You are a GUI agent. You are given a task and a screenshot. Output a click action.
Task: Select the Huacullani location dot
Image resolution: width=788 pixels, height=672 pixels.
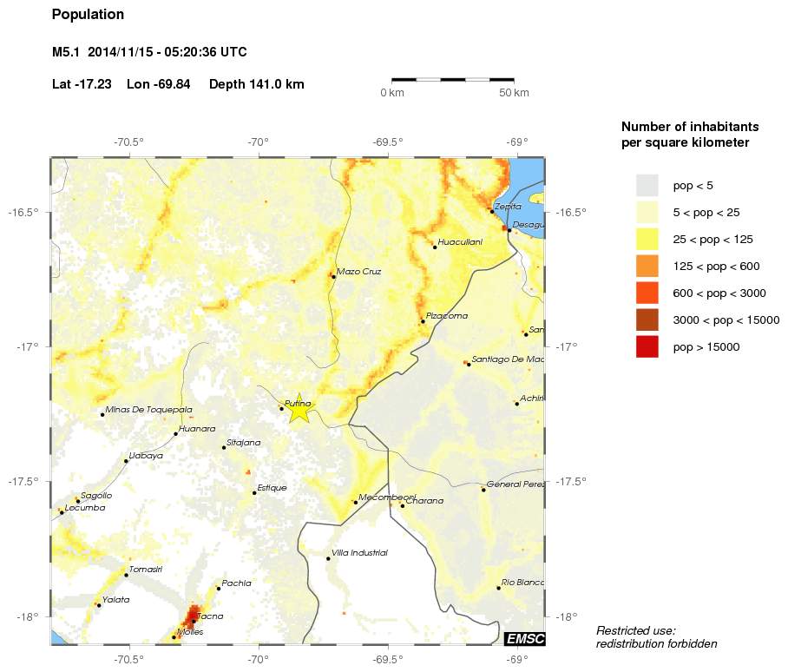pos(435,247)
